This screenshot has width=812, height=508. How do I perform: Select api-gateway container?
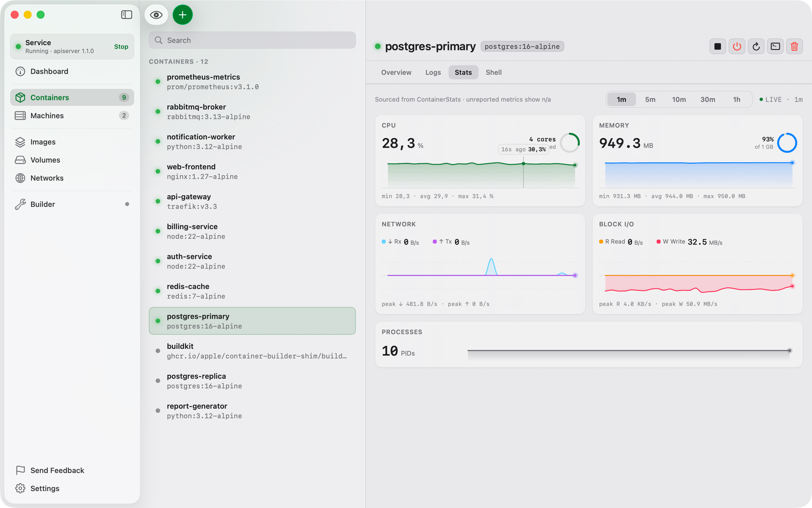pyautogui.click(x=252, y=201)
